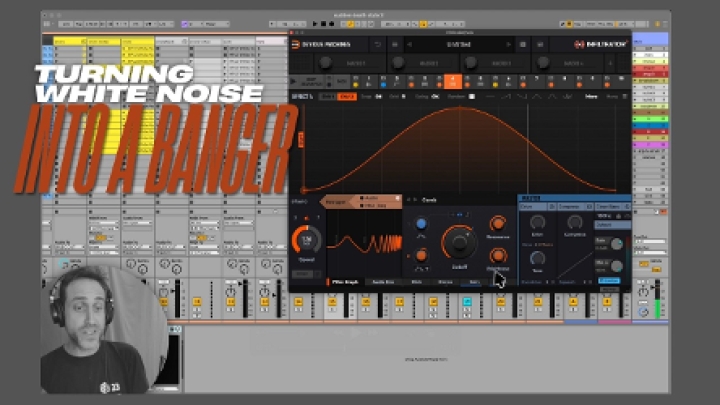Open the preset name display
Image resolution: width=720 pixels, height=405 pixels.
coord(459,45)
